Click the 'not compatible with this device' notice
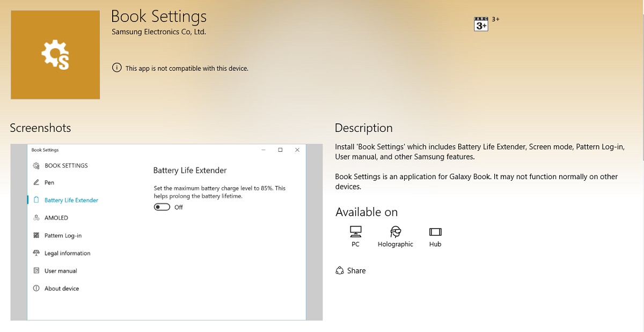The image size is (644, 332). click(x=187, y=68)
